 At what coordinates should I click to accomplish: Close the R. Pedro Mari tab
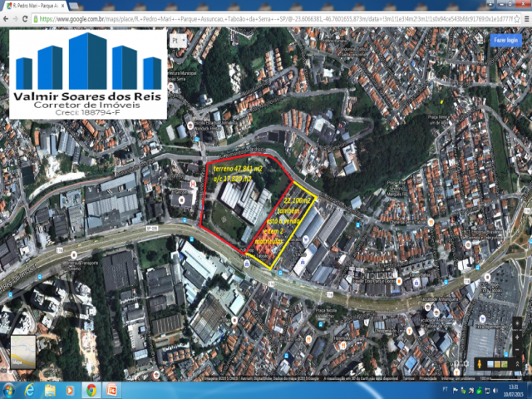tap(62, 6)
